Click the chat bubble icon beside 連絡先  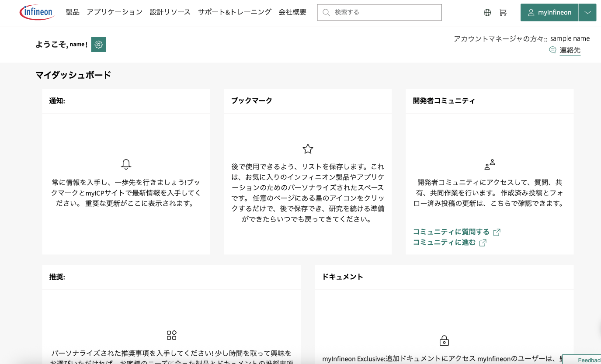(x=552, y=50)
